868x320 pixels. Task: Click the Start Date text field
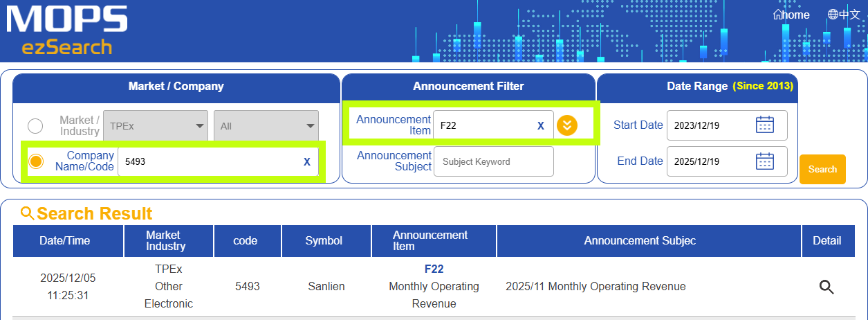(x=709, y=125)
